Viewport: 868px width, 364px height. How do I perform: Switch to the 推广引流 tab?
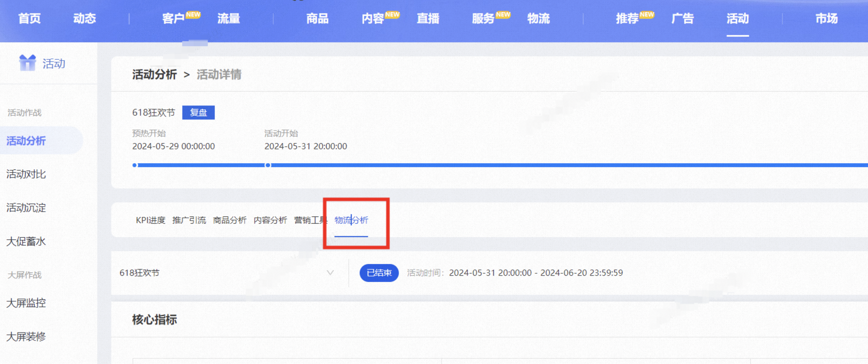click(x=189, y=220)
